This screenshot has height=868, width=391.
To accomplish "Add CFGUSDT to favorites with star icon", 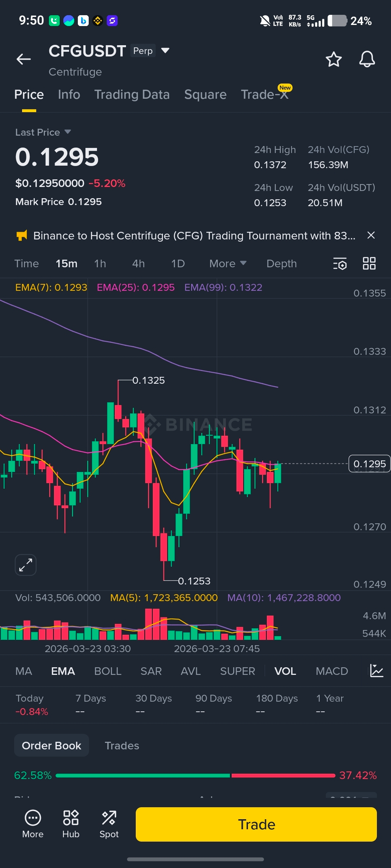I will (333, 59).
